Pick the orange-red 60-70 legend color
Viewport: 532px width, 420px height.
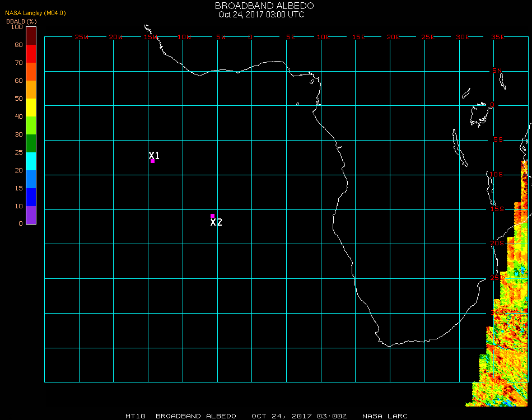pyautogui.click(x=31, y=72)
